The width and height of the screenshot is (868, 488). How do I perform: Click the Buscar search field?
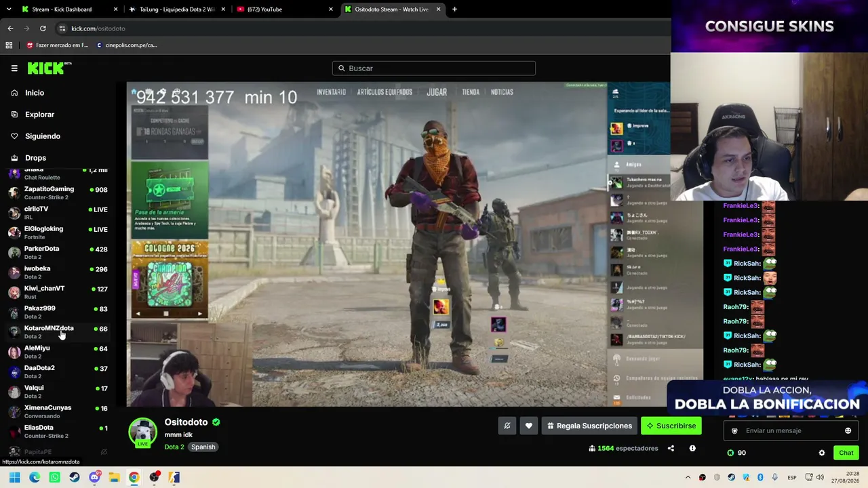click(x=434, y=68)
